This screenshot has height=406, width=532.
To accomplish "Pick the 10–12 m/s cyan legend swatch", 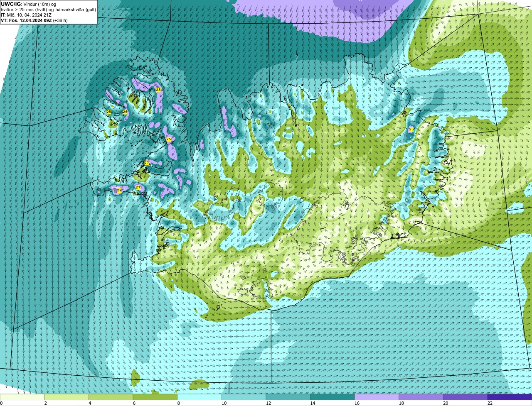I will [244, 397].
